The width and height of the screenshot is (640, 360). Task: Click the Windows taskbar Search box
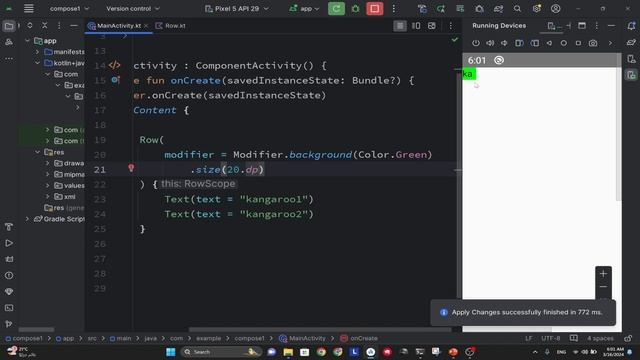click(x=220, y=352)
